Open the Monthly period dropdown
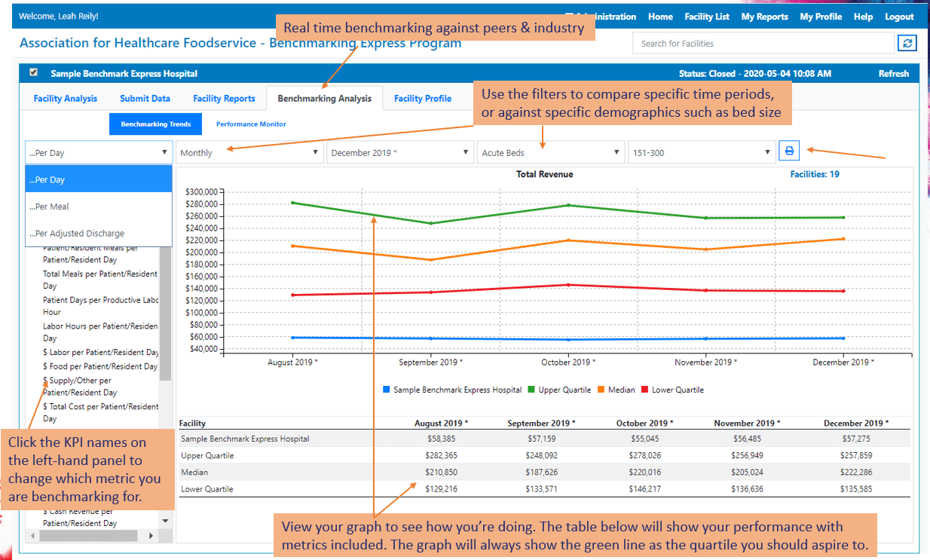 (x=249, y=153)
